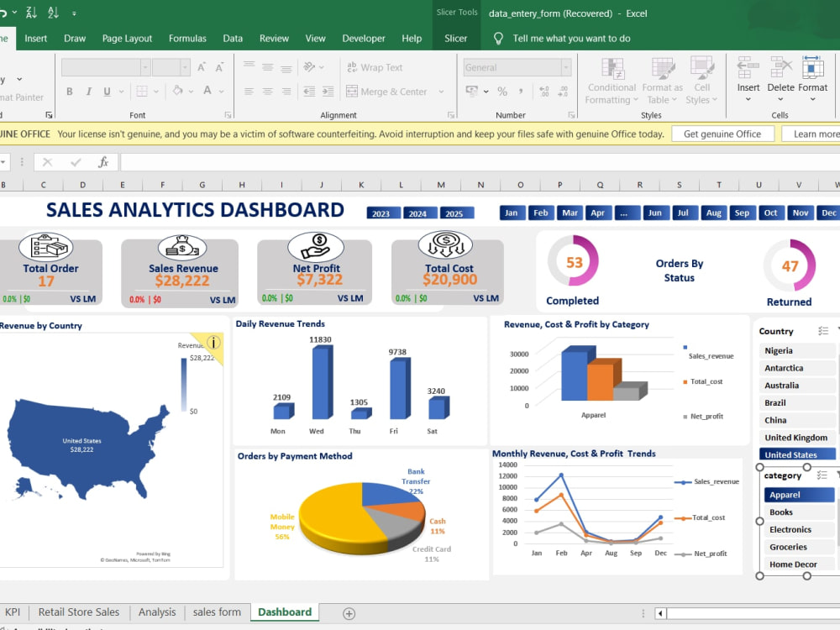Open the Insert ribbon tab
This screenshot has height=630, width=840.
pos(36,39)
